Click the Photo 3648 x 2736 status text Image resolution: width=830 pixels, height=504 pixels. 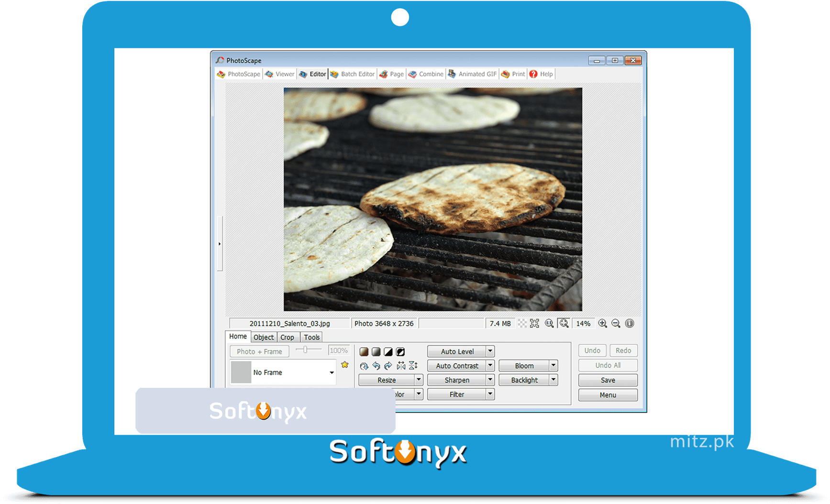(384, 324)
